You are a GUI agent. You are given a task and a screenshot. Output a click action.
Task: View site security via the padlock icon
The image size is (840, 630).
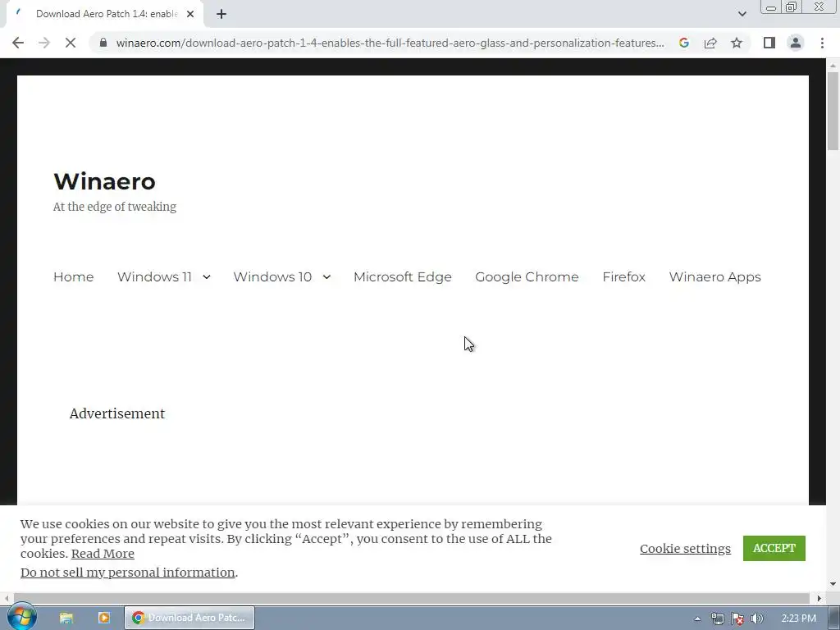point(103,43)
